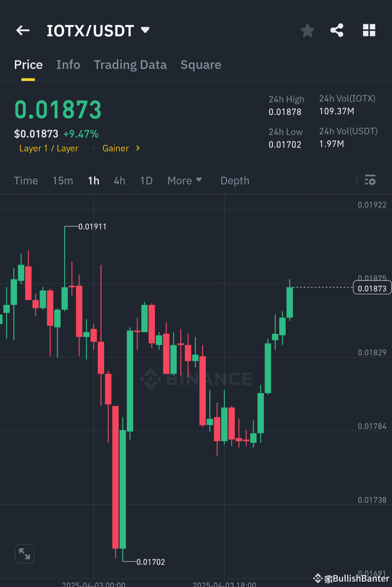Image resolution: width=392 pixels, height=587 pixels.
Task: Select the 15m candle interval
Action: [62, 180]
